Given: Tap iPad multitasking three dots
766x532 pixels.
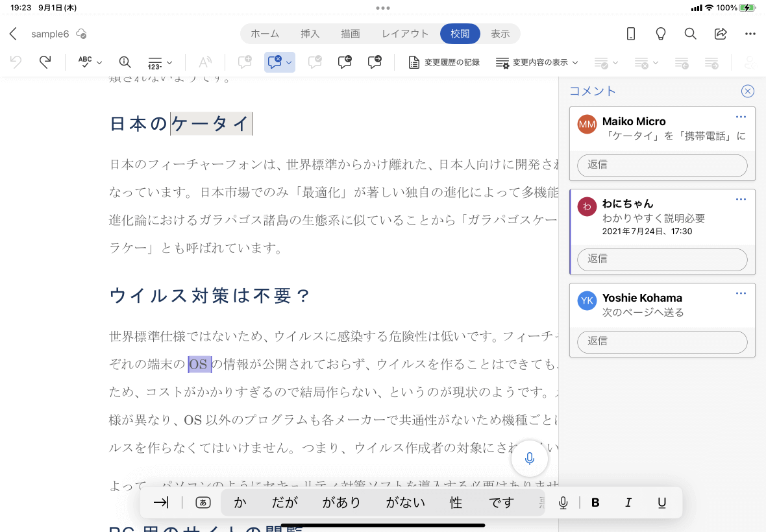Looking at the screenshot, I should click(x=383, y=8).
